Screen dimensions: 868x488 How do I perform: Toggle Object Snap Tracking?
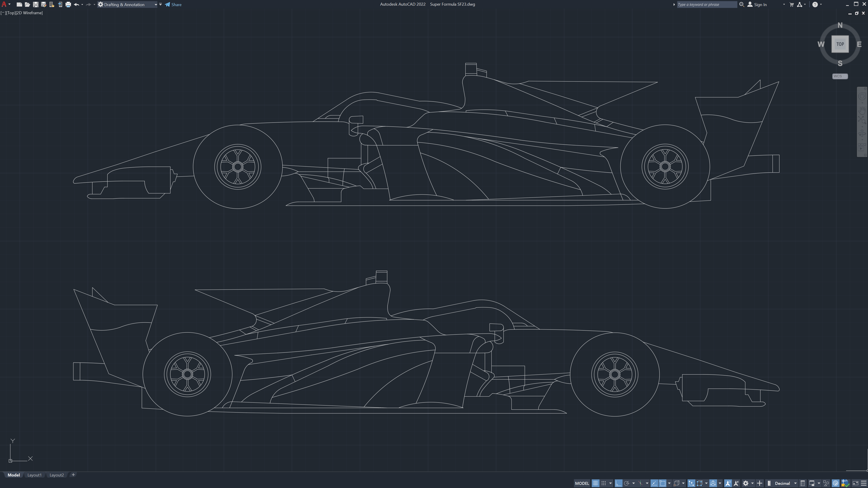point(654,483)
